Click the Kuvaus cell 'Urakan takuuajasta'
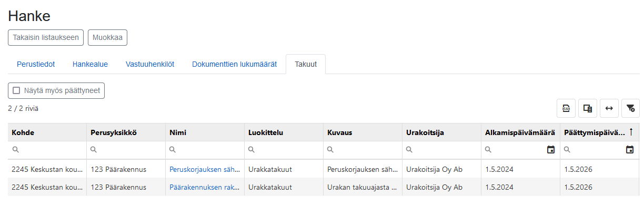The width and height of the screenshot is (644, 206). click(x=363, y=187)
